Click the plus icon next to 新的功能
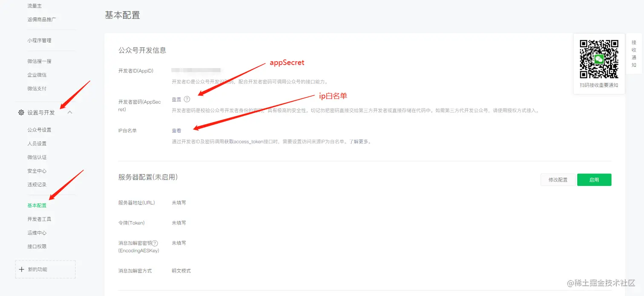This screenshot has width=644, height=296. (x=22, y=269)
